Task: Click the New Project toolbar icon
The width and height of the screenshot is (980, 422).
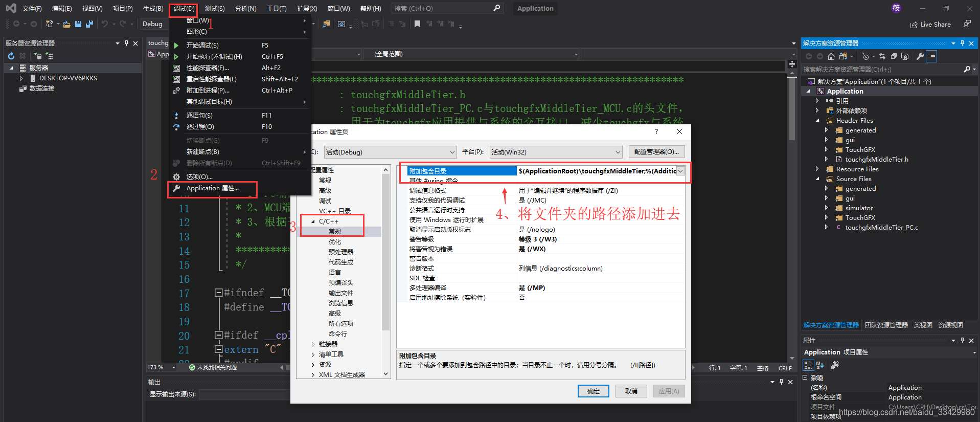Action: point(50,24)
